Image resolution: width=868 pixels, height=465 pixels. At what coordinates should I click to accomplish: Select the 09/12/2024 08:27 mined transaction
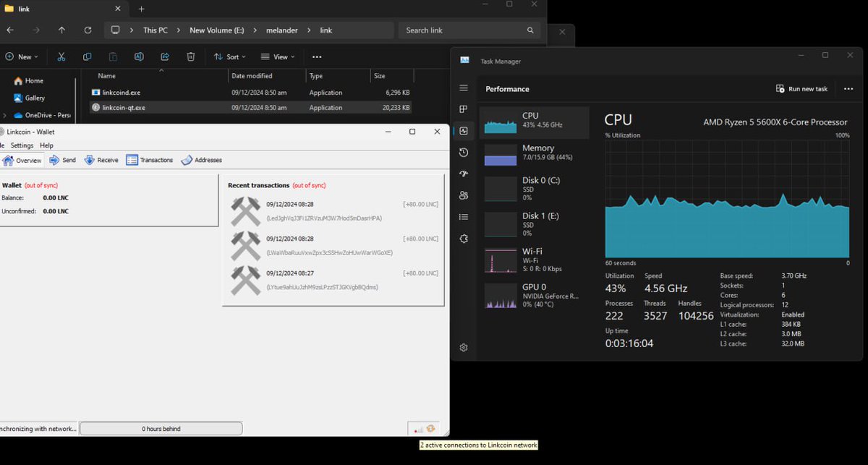pyautogui.click(x=334, y=280)
